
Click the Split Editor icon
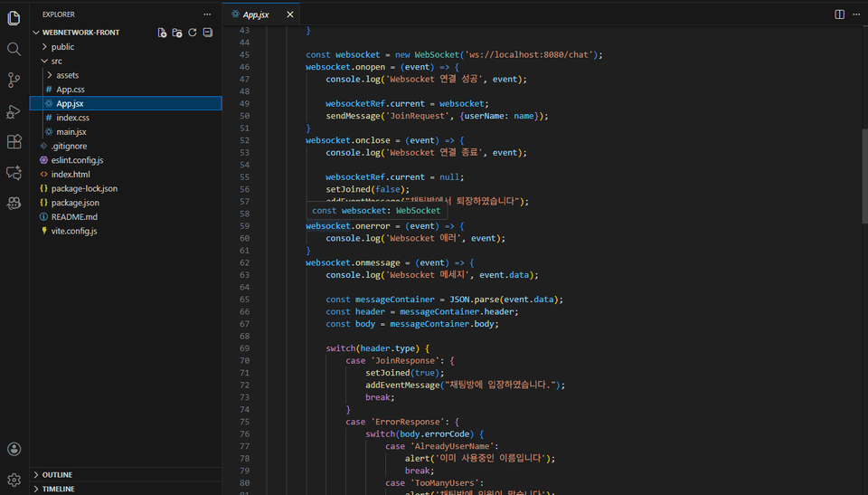coord(839,14)
